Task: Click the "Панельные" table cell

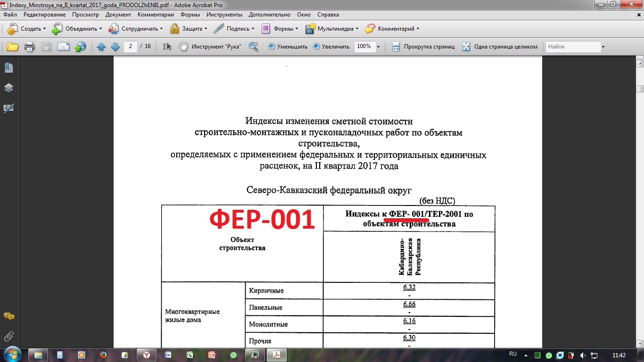Action: coord(284,308)
